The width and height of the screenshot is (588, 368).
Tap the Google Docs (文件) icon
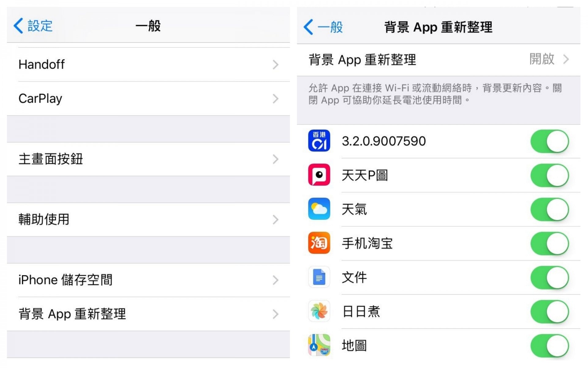pos(319,277)
